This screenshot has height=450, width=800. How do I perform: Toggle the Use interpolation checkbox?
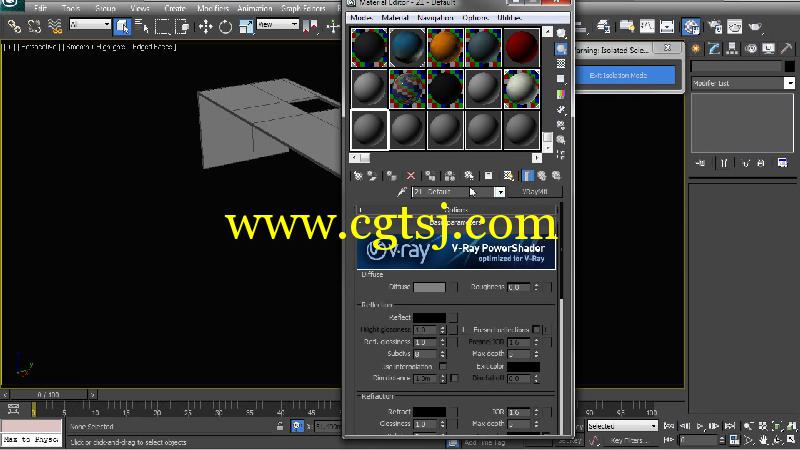click(442, 366)
